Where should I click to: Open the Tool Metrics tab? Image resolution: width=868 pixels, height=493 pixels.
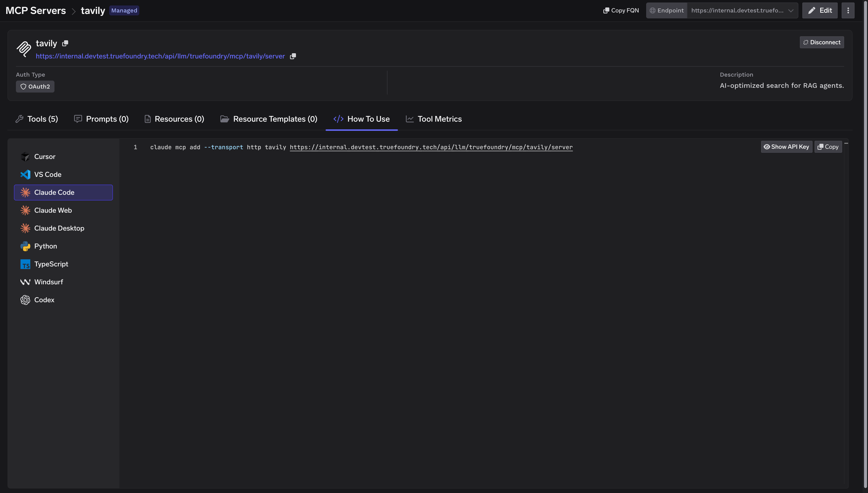click(x=434, y=119)
